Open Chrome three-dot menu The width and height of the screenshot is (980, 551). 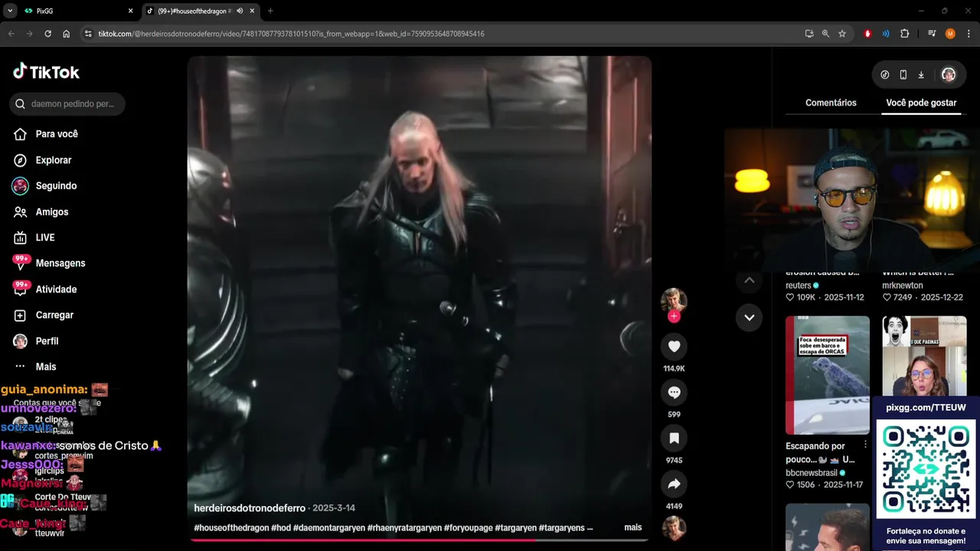point(968,34)
